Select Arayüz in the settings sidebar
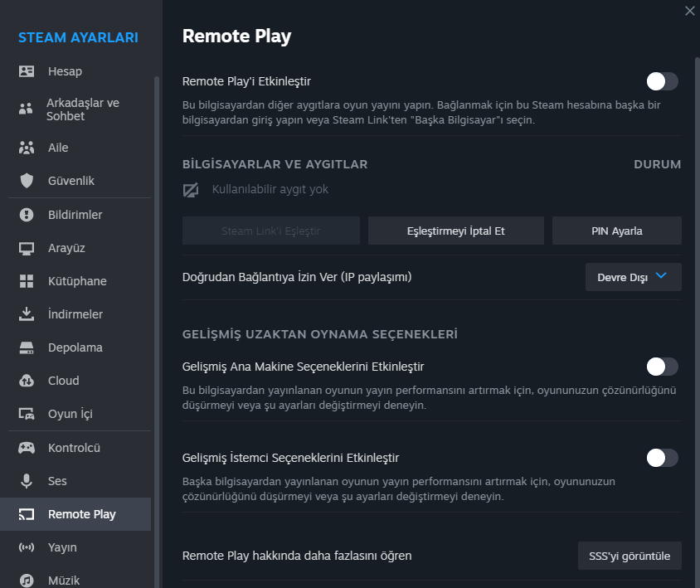The height and width of the screenshot is (588, 700). pyautogui.click(x=66, y=248)
